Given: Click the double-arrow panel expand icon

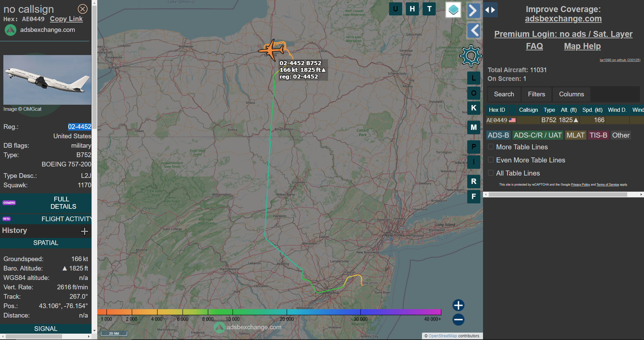Looking at the screenshot, I should click(x=490, y=10).
